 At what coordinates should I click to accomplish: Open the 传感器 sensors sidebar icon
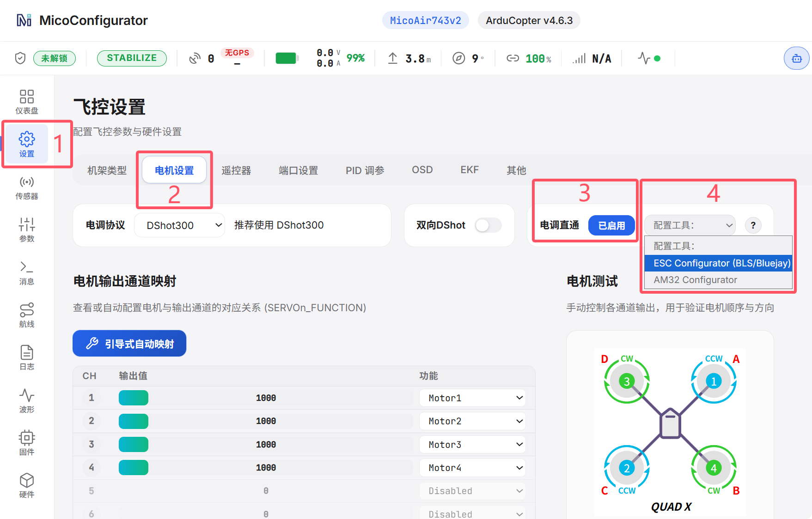coord(27,188)
